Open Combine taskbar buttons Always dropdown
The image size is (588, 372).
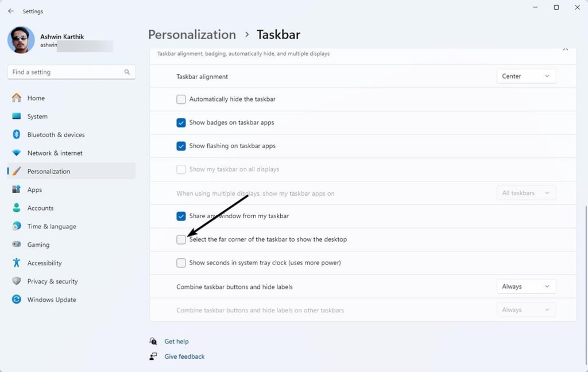[526, 286]
